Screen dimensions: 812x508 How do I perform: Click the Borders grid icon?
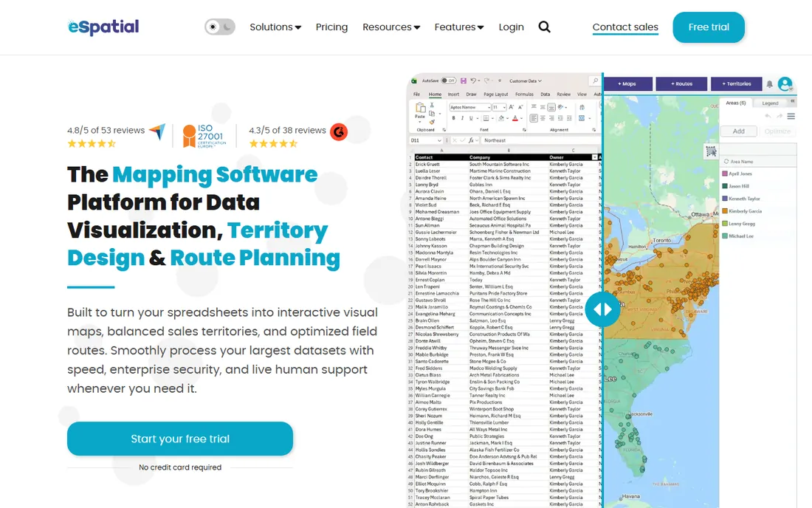tap(486, 118)
